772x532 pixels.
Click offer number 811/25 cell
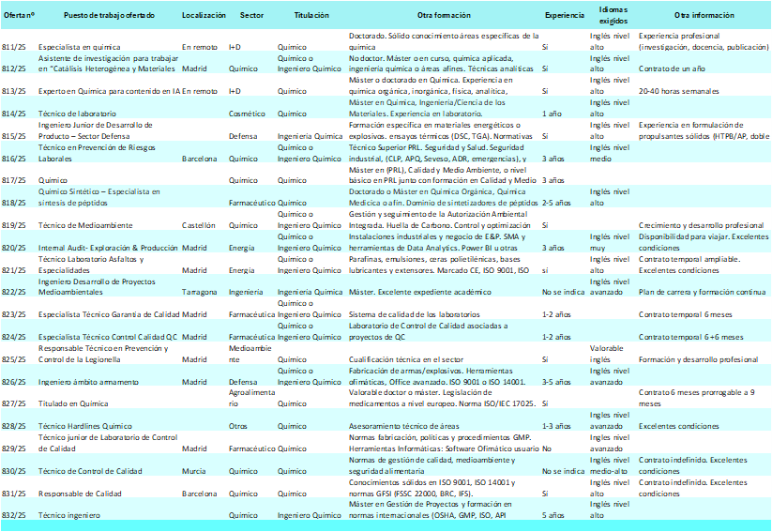(x=14, y=46)
